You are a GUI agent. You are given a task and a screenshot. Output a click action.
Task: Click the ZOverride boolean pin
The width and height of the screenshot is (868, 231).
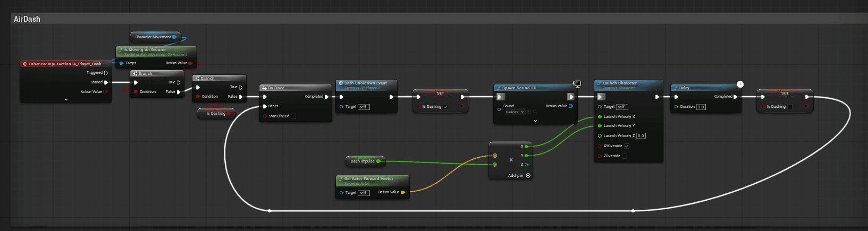(x=600, y=156)
